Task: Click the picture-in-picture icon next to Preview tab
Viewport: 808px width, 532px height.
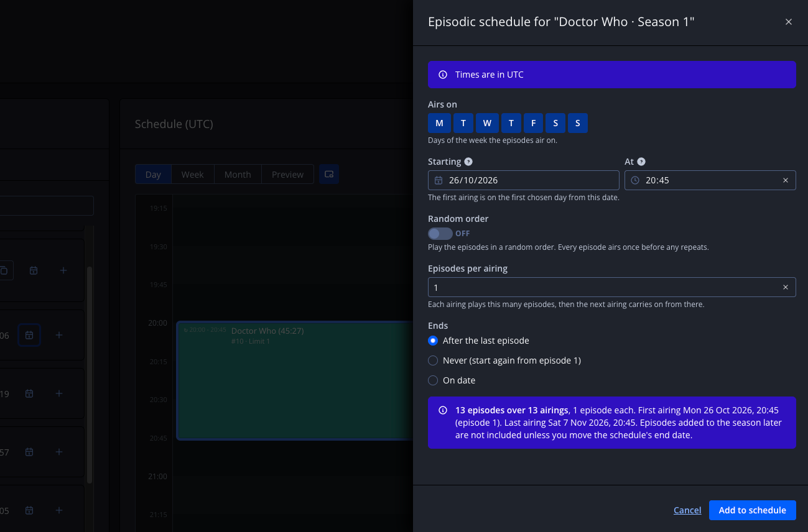Action: tap(329, 174)
